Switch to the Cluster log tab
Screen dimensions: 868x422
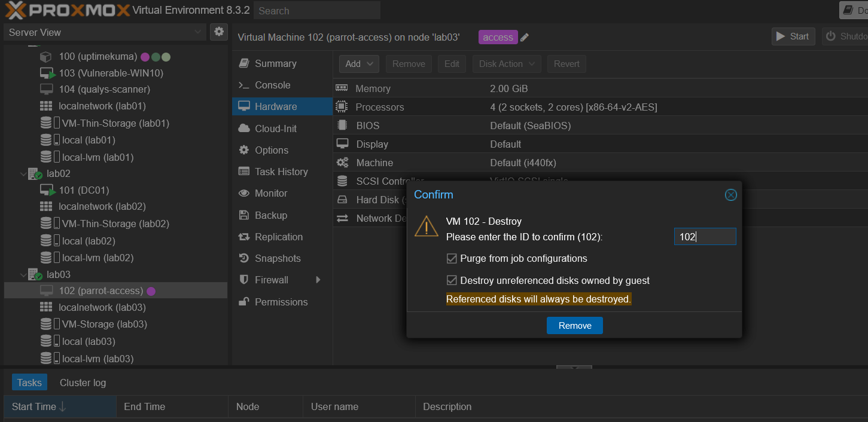[83, 383]
